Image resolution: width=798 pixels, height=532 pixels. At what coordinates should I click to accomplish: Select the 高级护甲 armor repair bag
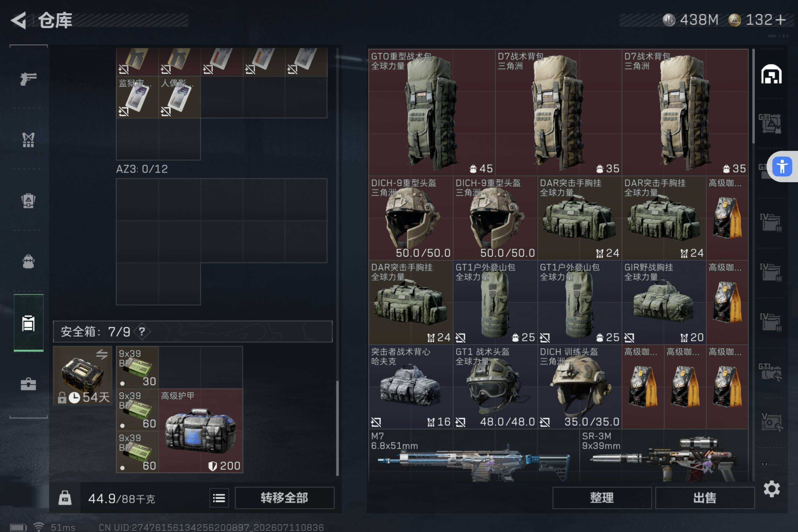click(x=201, y=431)
